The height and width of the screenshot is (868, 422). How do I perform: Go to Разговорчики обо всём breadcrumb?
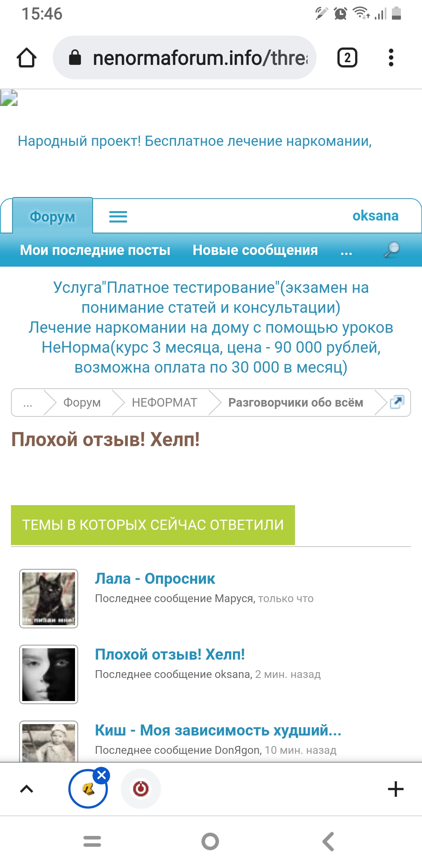296,402
